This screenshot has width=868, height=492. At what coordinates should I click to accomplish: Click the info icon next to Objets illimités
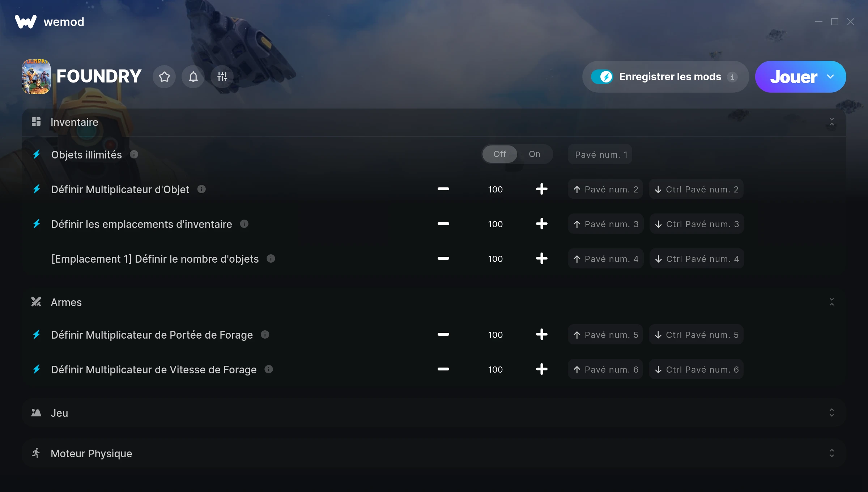pos(134,154)
